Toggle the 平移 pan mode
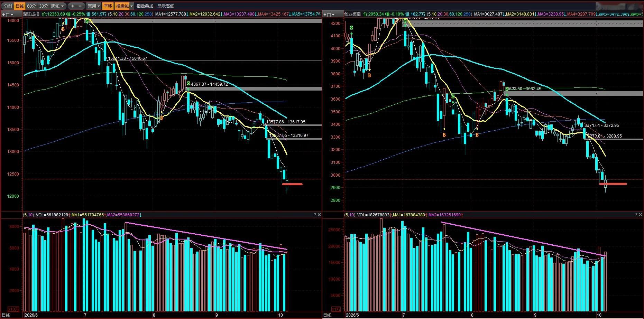Screen dimensions: 644x319 pos(108,6)
